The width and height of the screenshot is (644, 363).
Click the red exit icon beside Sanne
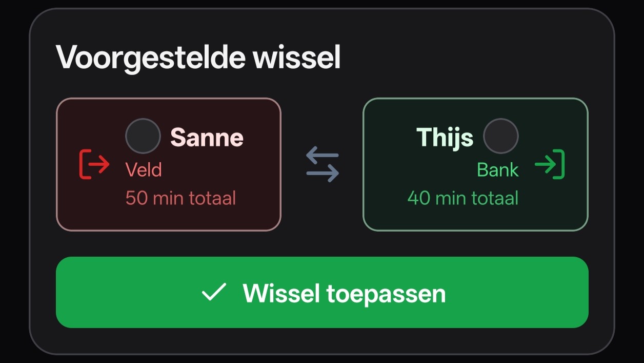pyautogui.click(x=94, y=164)
